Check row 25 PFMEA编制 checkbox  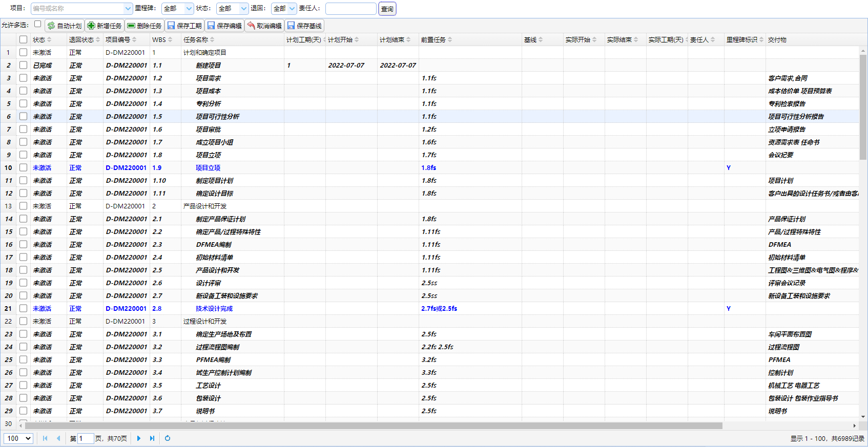23,359
